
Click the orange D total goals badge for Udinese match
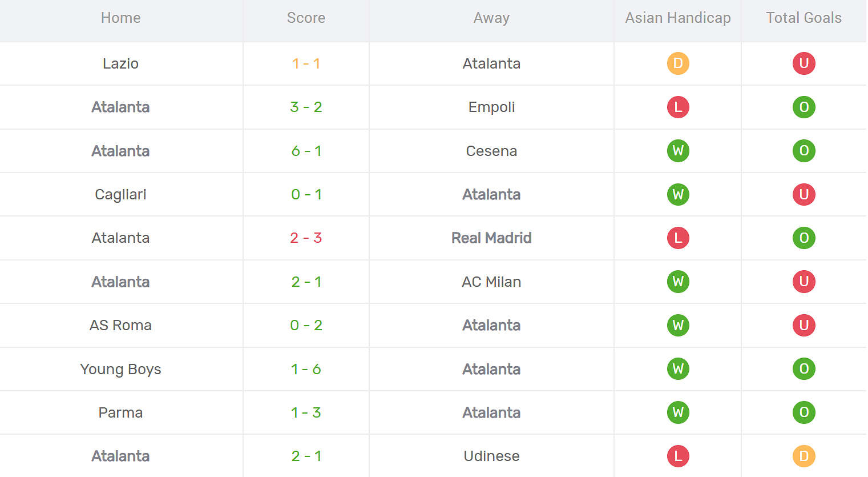pos(804,456)
